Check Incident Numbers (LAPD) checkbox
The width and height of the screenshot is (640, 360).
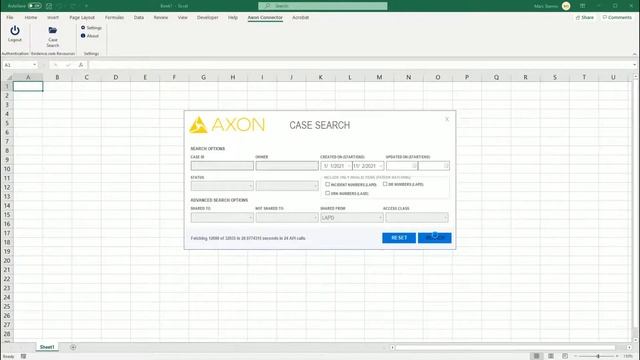327,184
